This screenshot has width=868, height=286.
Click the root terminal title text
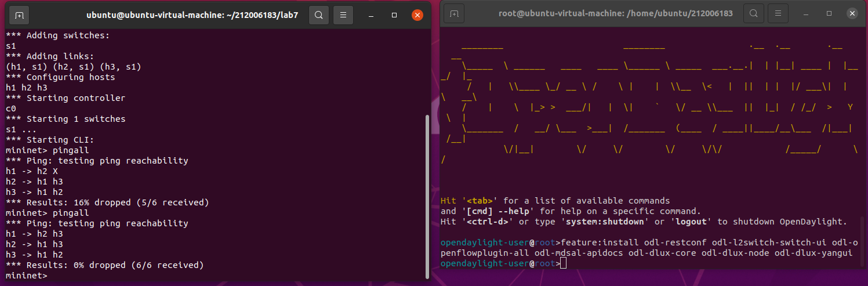point(616,13)
